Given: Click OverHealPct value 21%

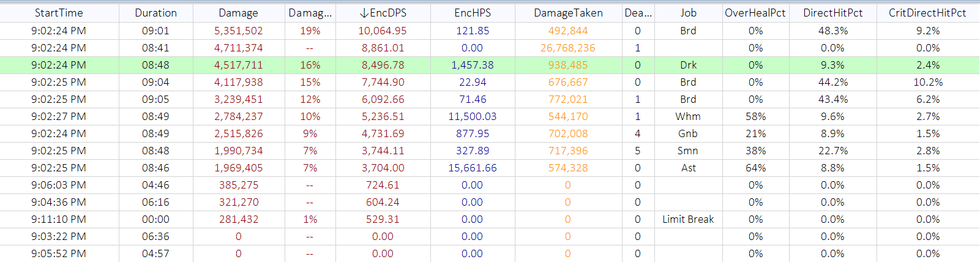Looking at the screenshot, I should 755,133.
